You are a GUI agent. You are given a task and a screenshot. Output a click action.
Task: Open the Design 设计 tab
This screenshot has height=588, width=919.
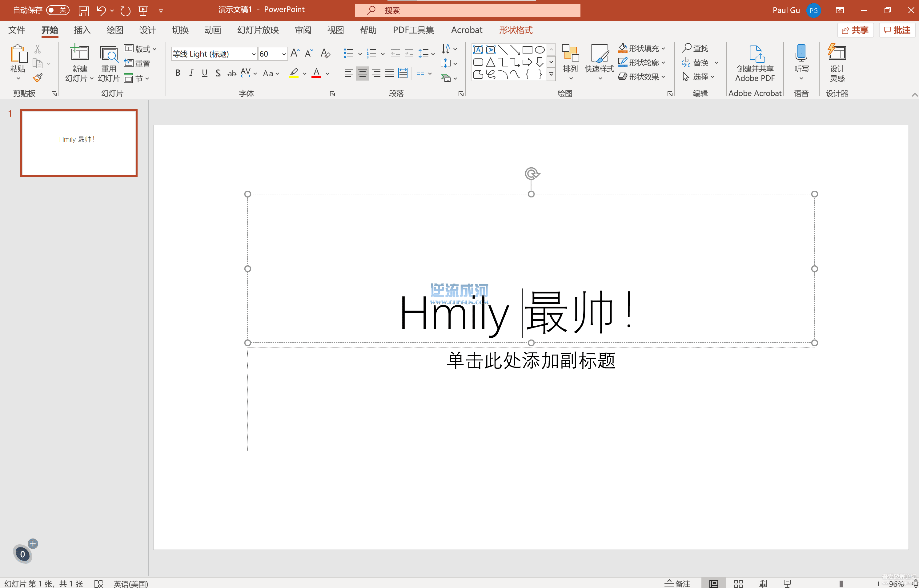tap(147, 30)
